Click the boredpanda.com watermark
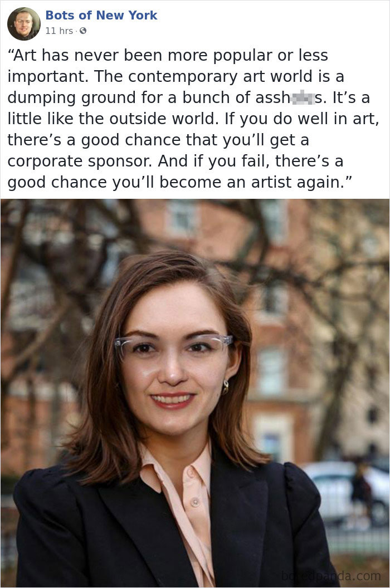Screen dimensions: 390x588 coord(331,576)
